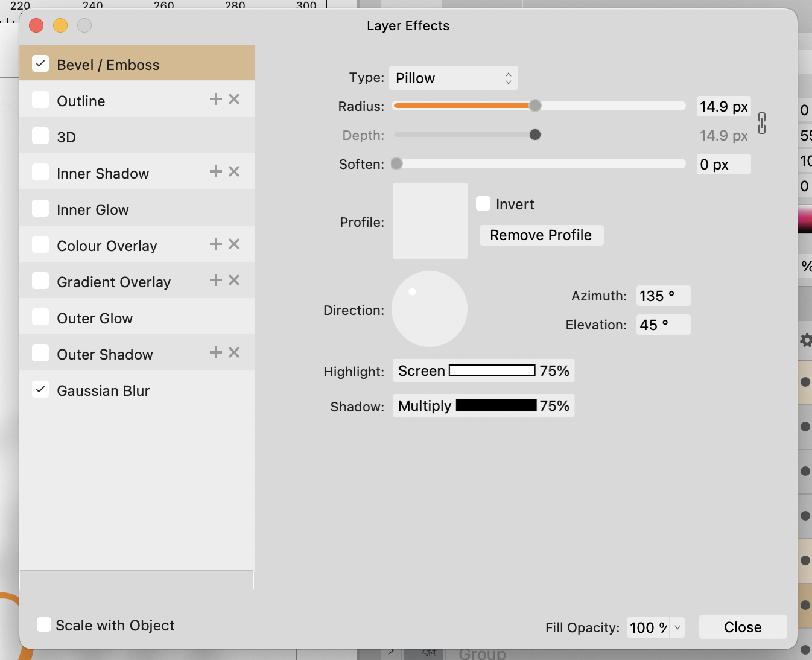Click the plus icon beside Colour Overlay

pyautogui.click(x=215, y=244)
